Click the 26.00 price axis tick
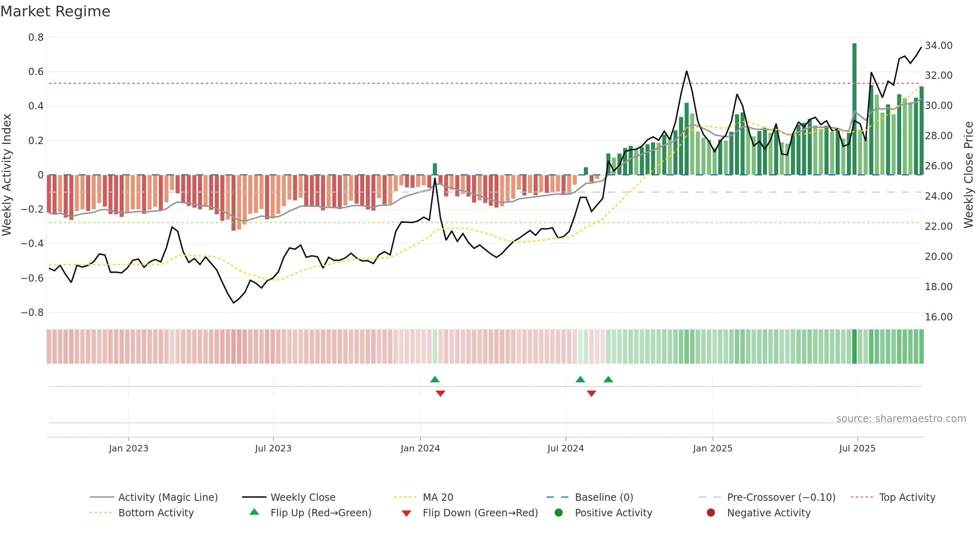 pos(938,166)
